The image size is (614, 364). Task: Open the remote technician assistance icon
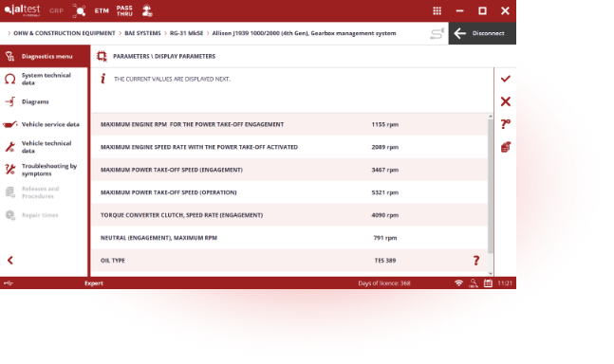click(x=147, y=11)
